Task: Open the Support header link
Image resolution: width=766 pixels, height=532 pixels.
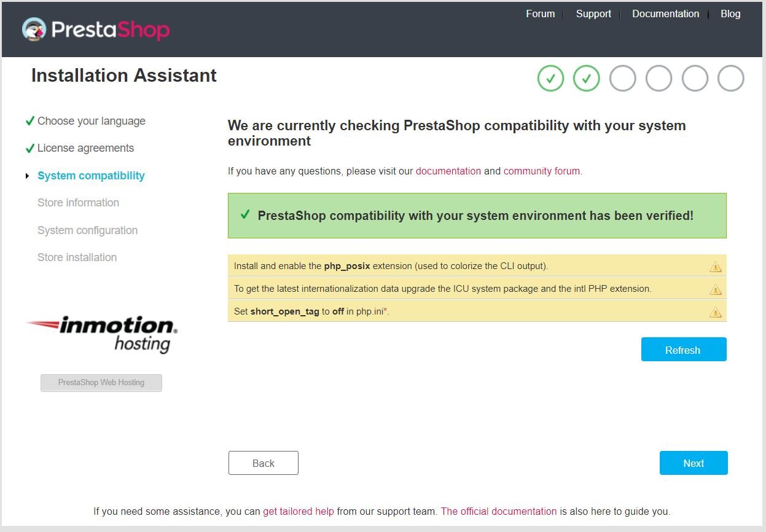Action: [x=593, y=14]
